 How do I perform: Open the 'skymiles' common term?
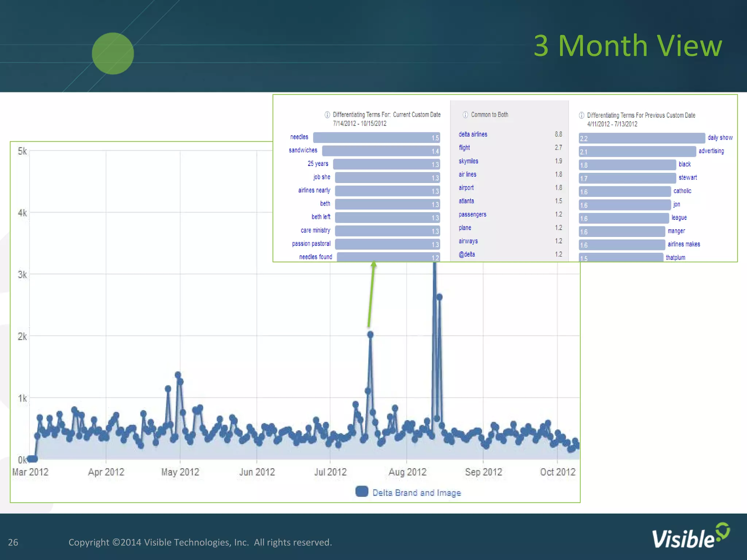point(468,161)
